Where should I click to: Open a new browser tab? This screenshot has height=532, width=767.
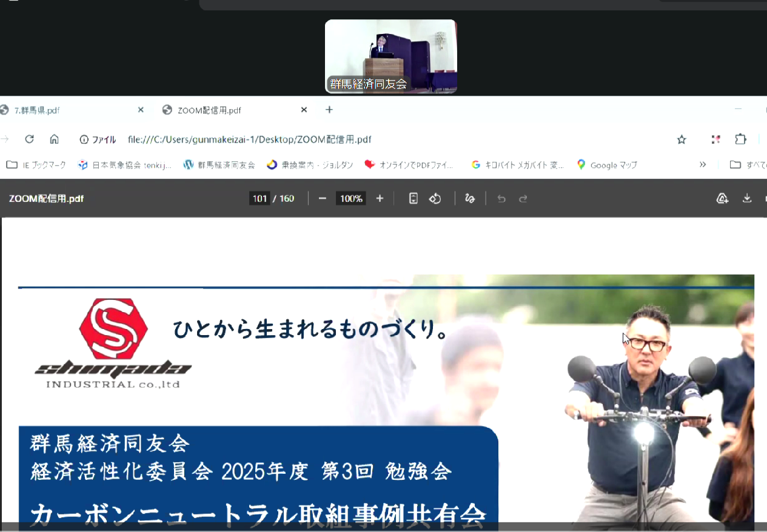(329, 110)
